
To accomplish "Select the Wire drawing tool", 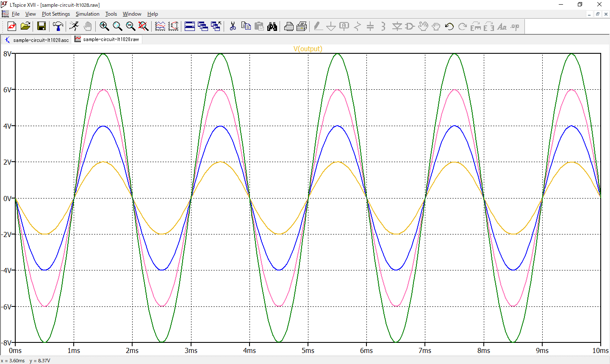I will pos(318,26).
